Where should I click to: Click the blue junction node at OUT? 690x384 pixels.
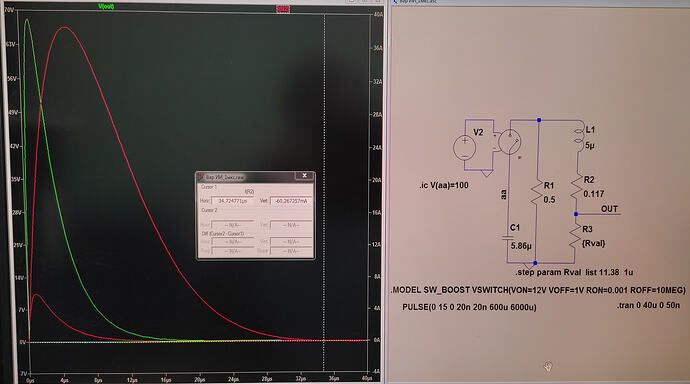tap(576, 214)
